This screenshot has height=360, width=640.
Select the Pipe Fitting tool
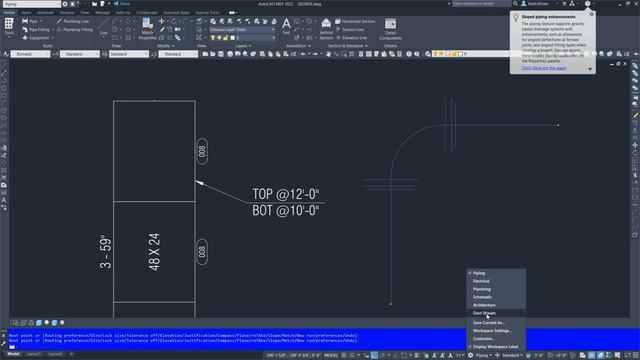coord(36,29)
